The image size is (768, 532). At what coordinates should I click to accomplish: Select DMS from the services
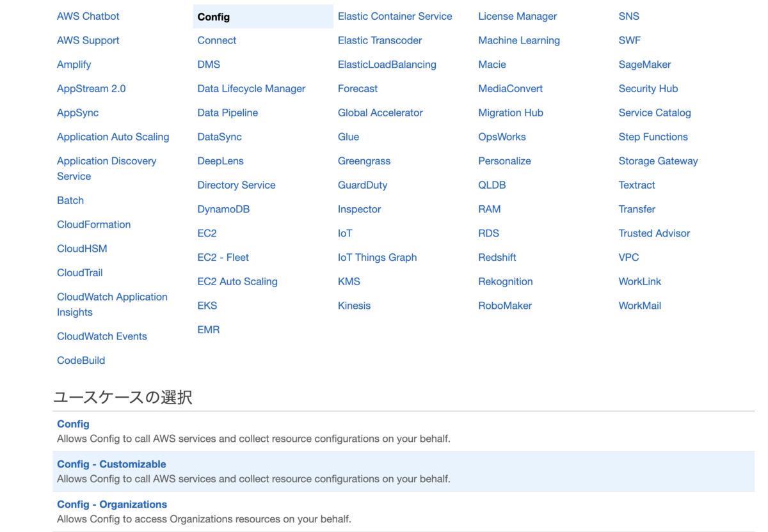coord(209,65)
